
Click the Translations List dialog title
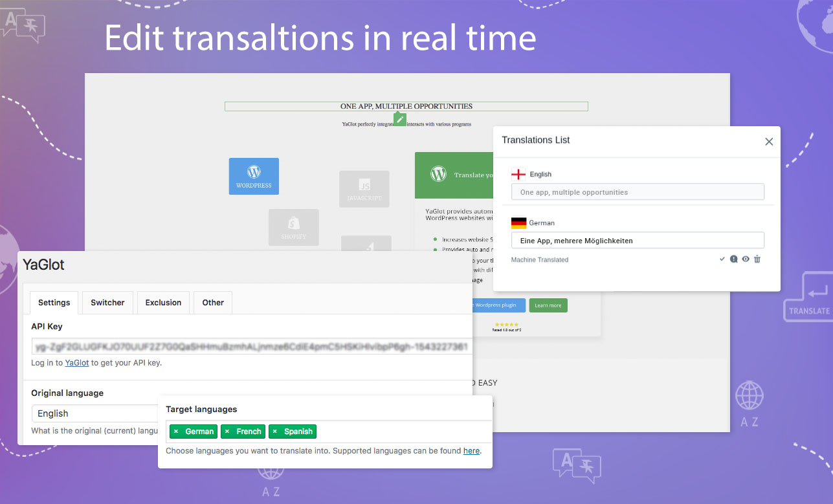pyautogui.click(x=536, y=140)
